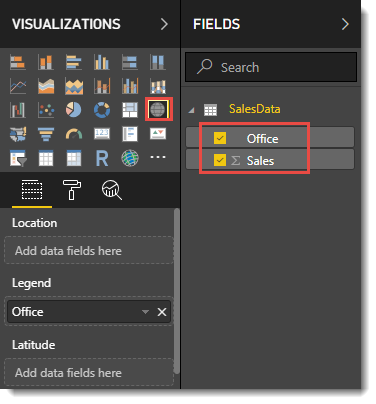Select the funnel chart visual

pyautogui.click(x=46, y=134)
